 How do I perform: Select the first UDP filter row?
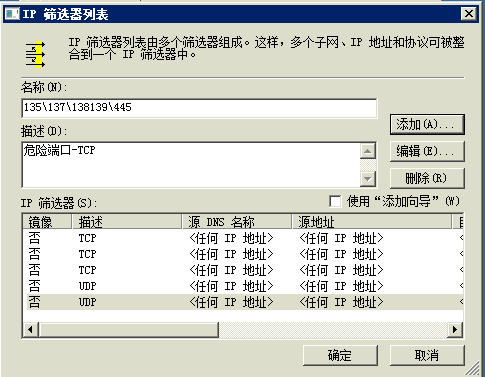click(245, 286)
